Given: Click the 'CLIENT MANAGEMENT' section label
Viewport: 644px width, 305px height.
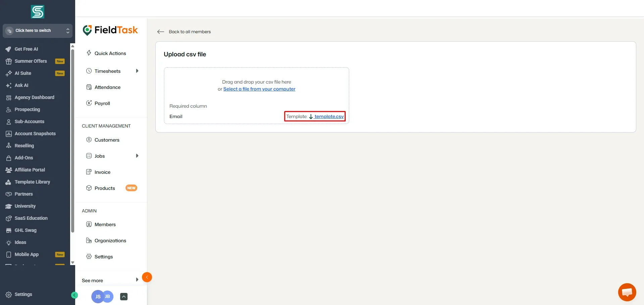Looking at the screenshot, I should 106,126.
